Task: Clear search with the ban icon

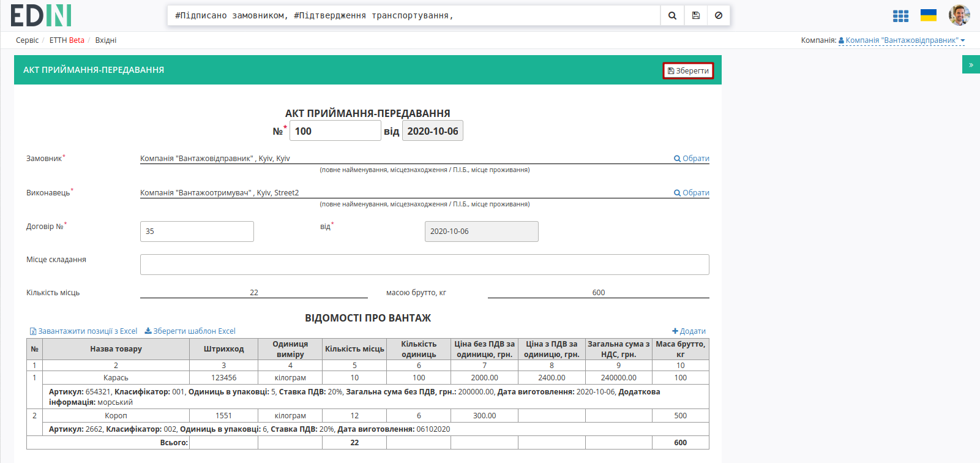Action: [x=719, y=15]
